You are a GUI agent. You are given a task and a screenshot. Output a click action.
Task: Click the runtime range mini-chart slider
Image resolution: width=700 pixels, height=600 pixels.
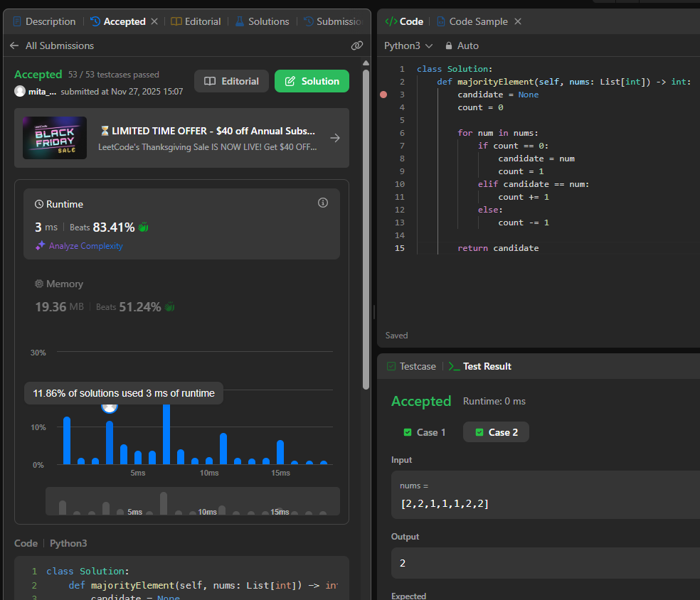(x=192, y=501)
